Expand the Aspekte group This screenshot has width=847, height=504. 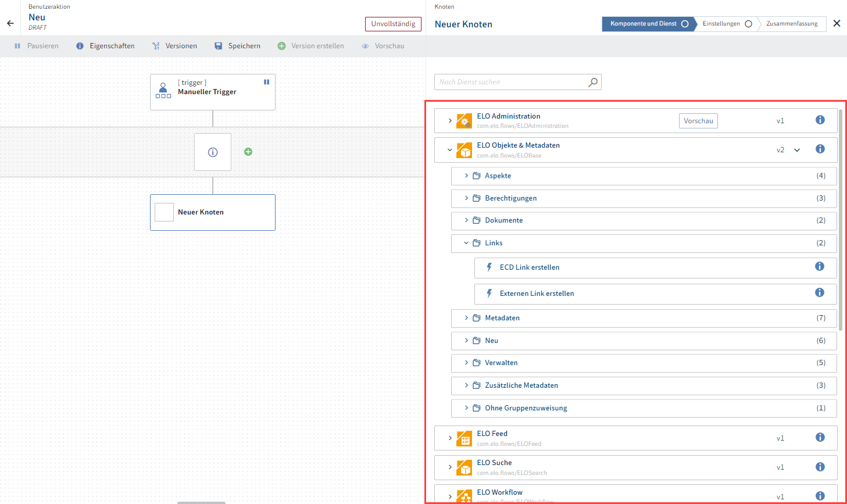click(x=466, y=176)
